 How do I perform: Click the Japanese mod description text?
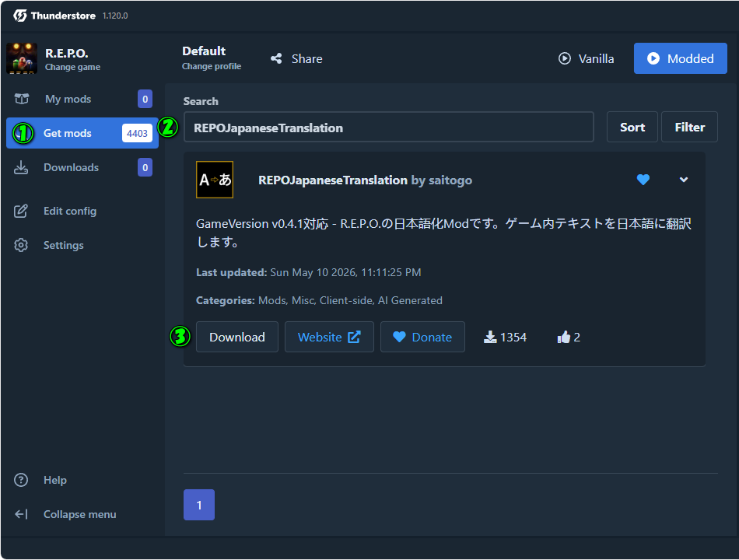click(x=443, y=233)
